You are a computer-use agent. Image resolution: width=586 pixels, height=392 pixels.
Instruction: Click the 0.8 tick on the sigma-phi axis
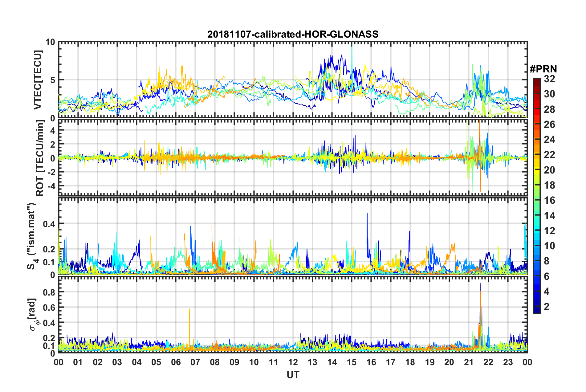(49, 292)
